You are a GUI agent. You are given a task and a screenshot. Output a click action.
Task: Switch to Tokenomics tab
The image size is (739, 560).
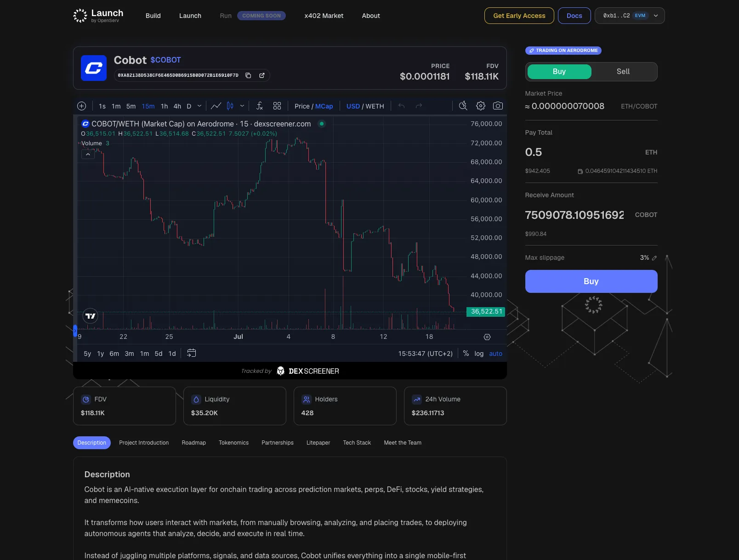[x=234, y=443]
